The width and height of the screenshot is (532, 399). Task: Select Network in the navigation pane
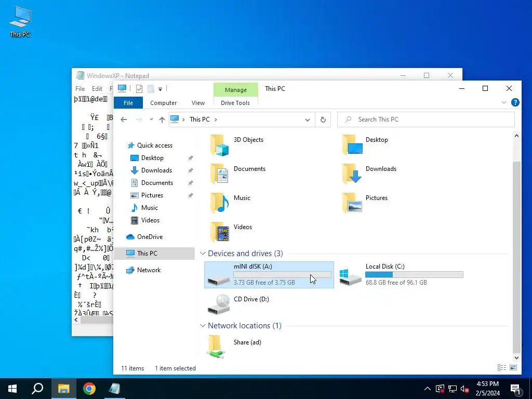coord(149,270)
